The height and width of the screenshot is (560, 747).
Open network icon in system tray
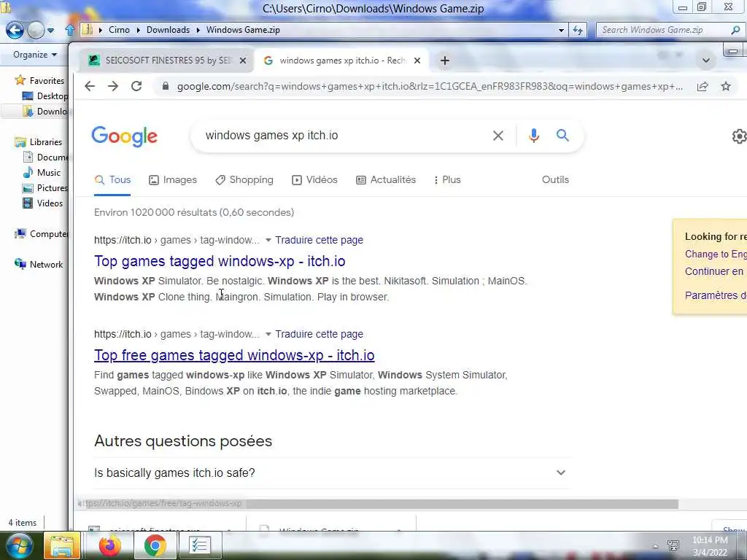coord(673,545)
